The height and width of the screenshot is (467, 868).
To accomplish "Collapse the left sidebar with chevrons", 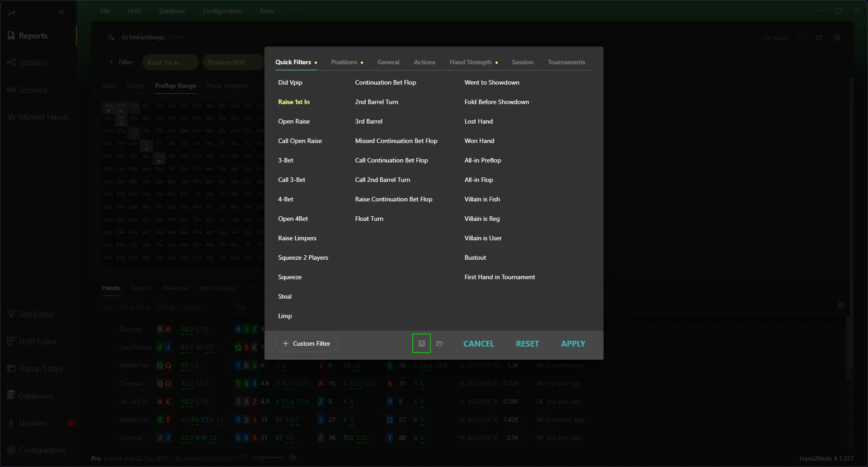I will (x=61, y=12).
